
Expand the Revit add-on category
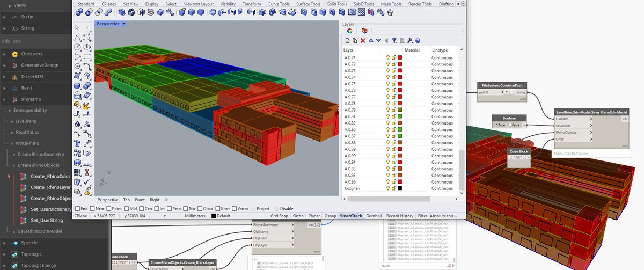[5, 88]
